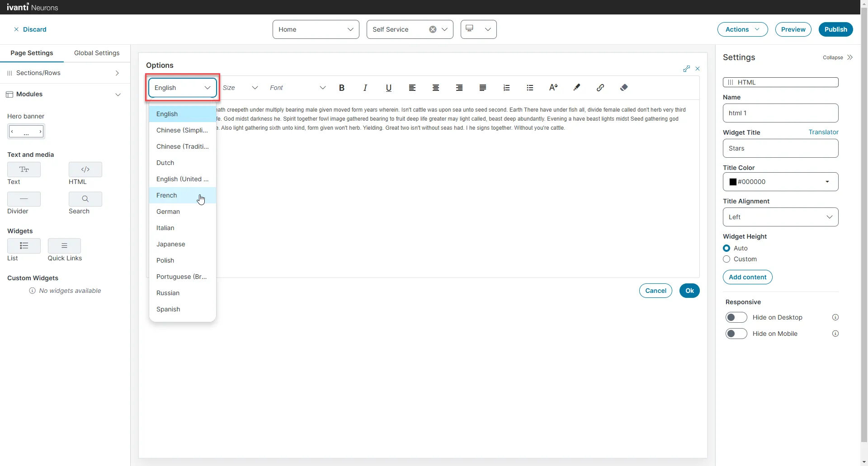The width and height of the screenshot is (868, 466).
Task: Select the Custom widget height option
Action: click(726, 259)
